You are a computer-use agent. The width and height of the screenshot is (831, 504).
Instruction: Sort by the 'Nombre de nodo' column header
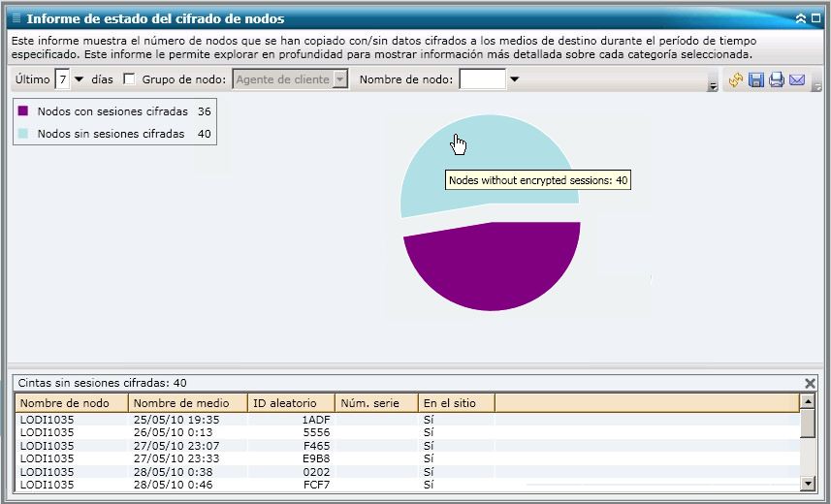[71, 402]
